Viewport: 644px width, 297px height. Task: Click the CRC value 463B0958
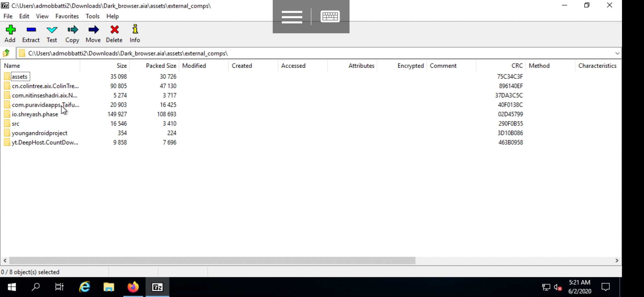tap(511, 142)
